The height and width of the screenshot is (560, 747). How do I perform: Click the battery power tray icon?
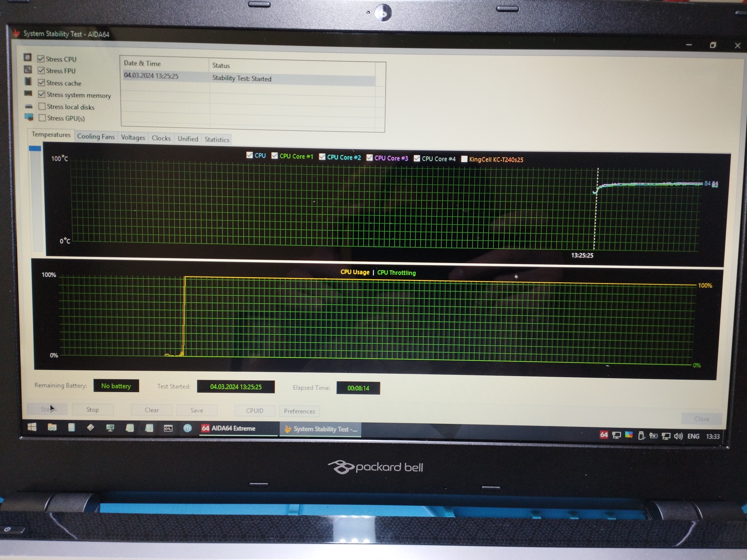pos(654,436)
